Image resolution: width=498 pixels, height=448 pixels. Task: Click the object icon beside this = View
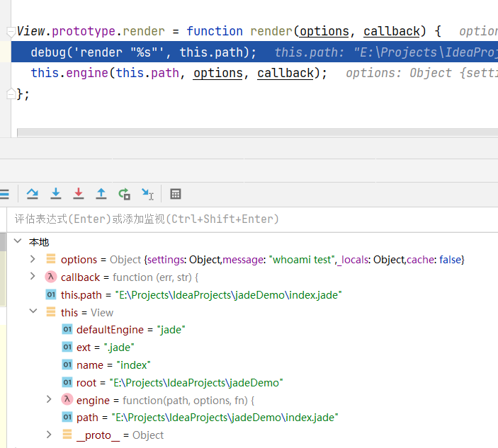51,312
